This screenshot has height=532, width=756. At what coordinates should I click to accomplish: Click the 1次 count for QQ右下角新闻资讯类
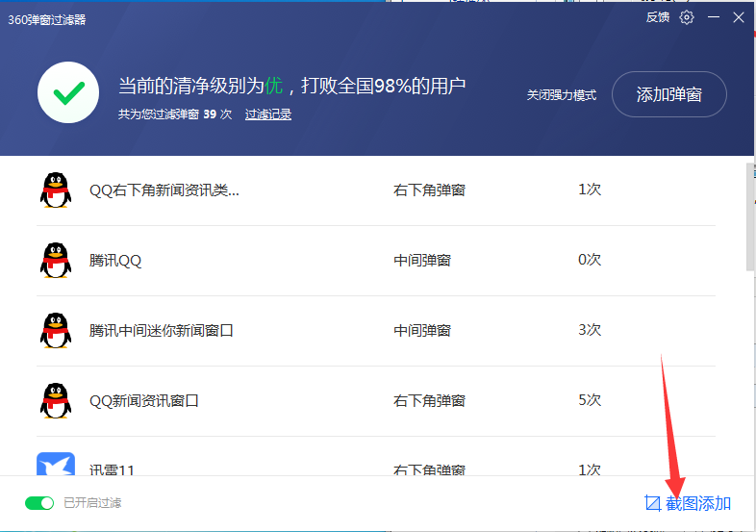(590, 190)
